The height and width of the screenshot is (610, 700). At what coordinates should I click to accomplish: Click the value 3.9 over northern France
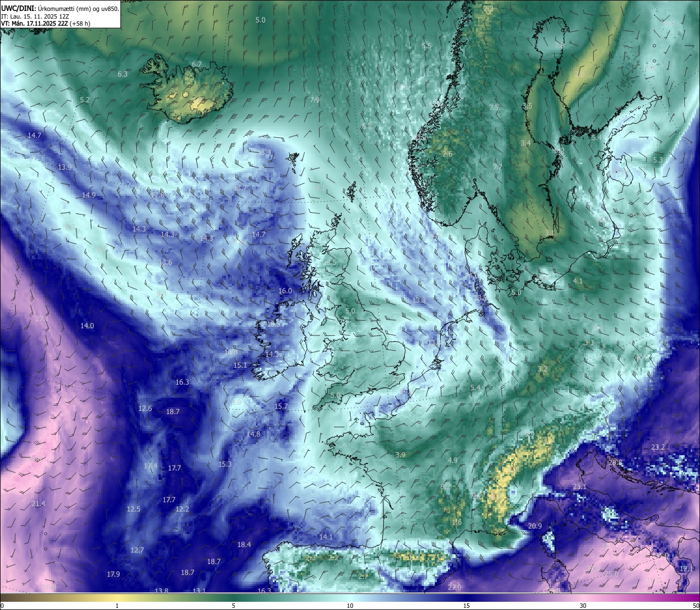400,455
